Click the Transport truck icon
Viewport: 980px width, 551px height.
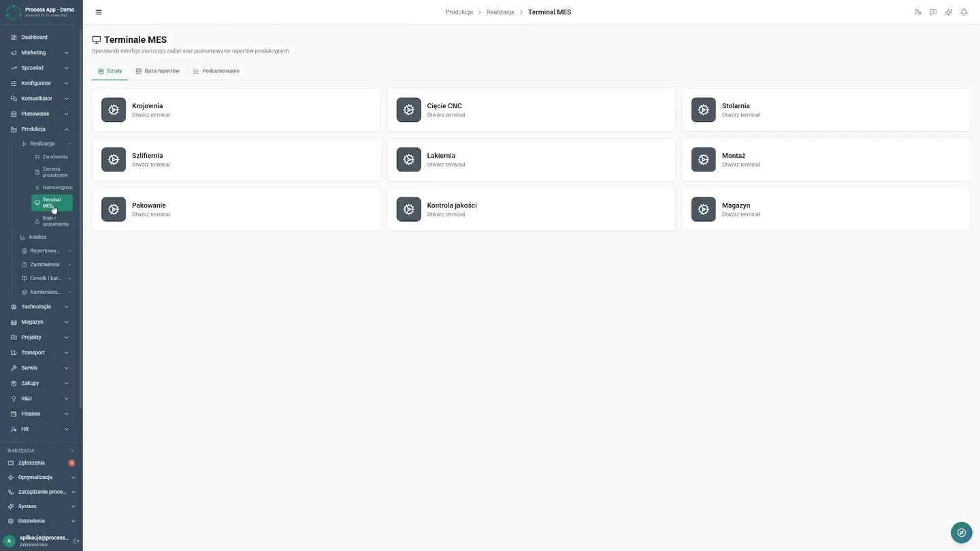[x=14, y=352]
